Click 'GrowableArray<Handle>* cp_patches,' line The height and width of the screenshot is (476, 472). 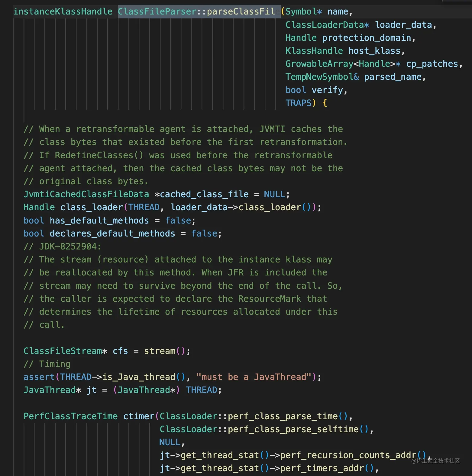click(374, 64)
